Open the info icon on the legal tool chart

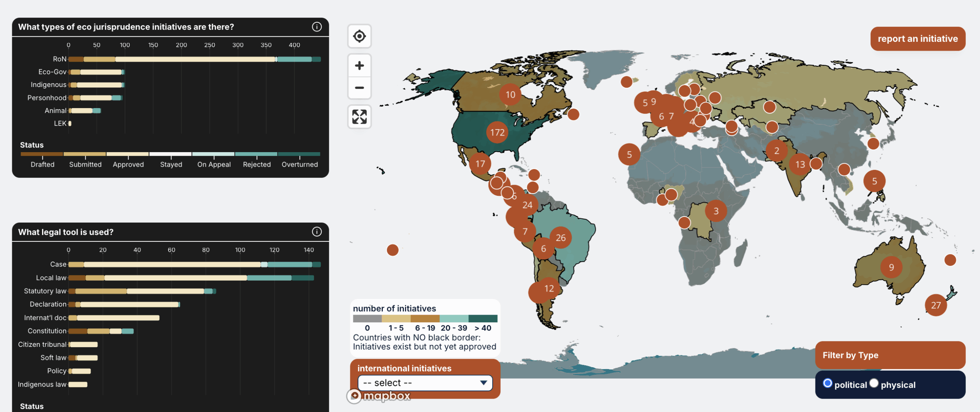pyautogui.click(x=317, y=231)
